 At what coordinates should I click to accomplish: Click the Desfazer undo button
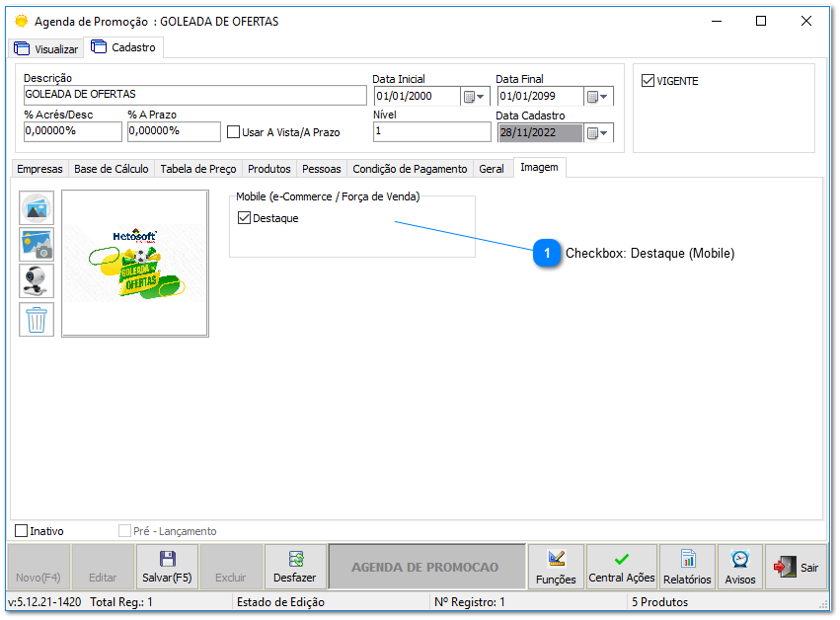(x=295, y=568)
